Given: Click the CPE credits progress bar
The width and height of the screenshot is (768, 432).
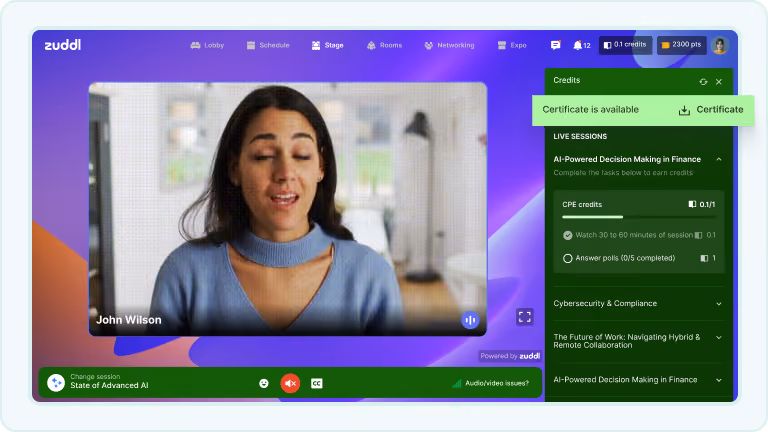Looking at the screenshot, I should pos(639,216).
